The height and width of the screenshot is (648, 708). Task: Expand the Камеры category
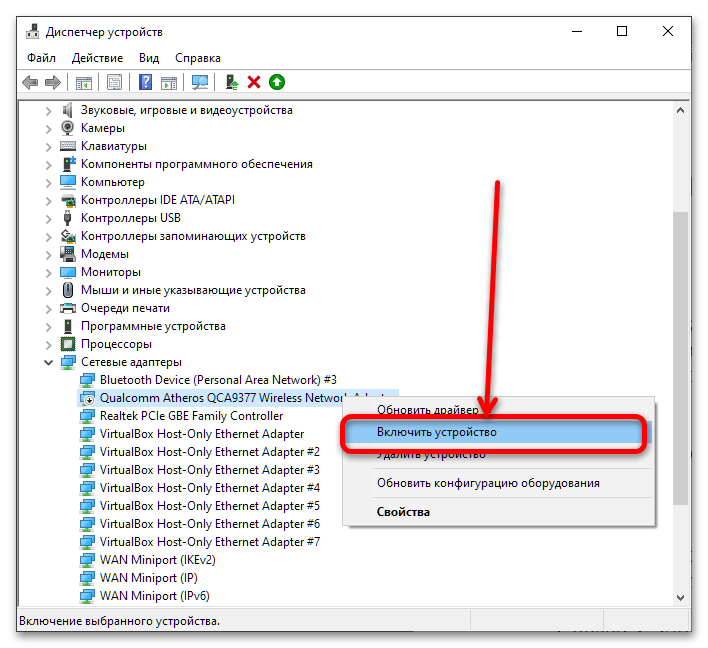click(x=49, y=129)
